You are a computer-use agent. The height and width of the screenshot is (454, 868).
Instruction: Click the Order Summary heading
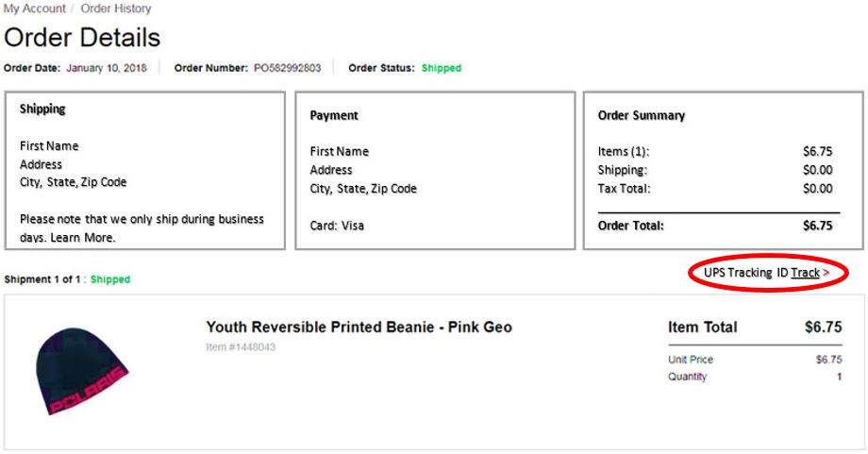pos(642,115)
